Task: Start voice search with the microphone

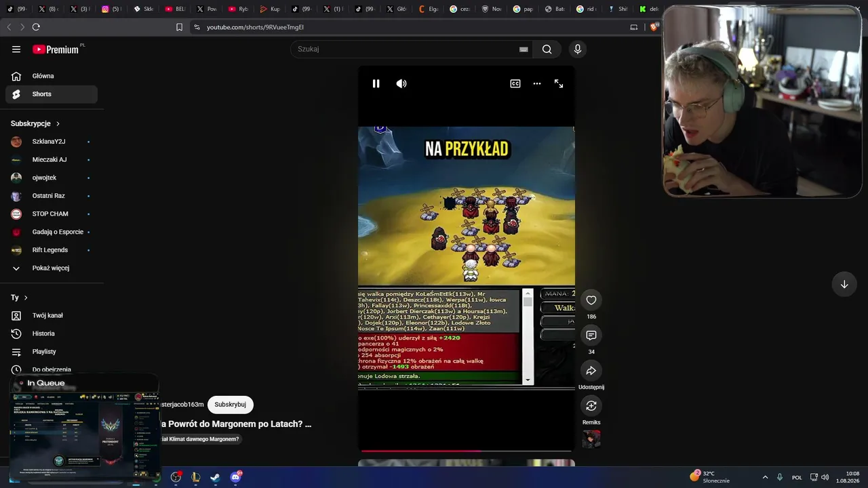Action: [578, 49]
